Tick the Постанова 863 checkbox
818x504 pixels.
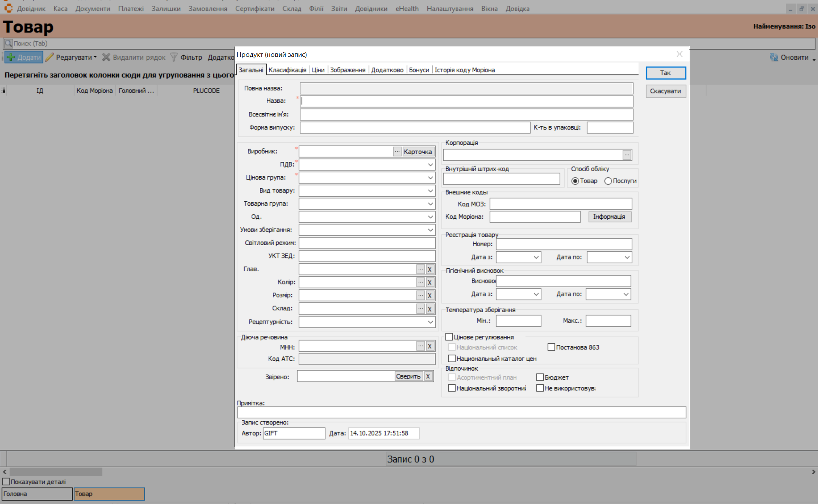[551, 347]
